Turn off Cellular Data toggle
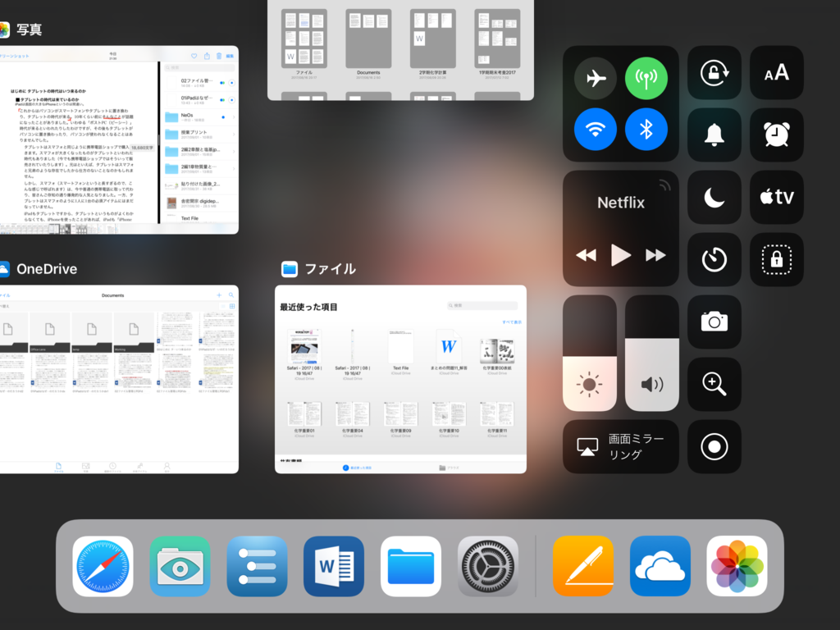Screen dimensions: 840x630 coord(646,78)
